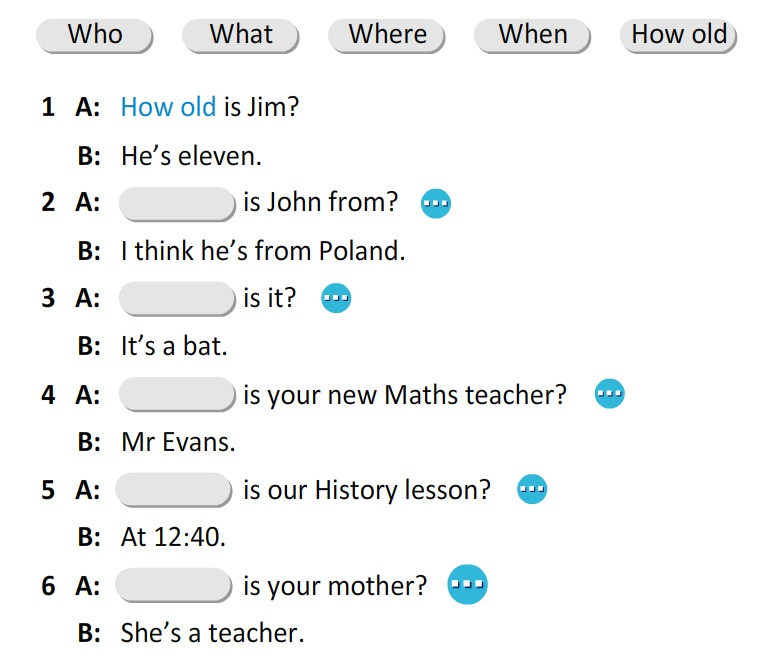
Task: Focus the blank before "is our History lesson?"
Action: click(175, 490)
